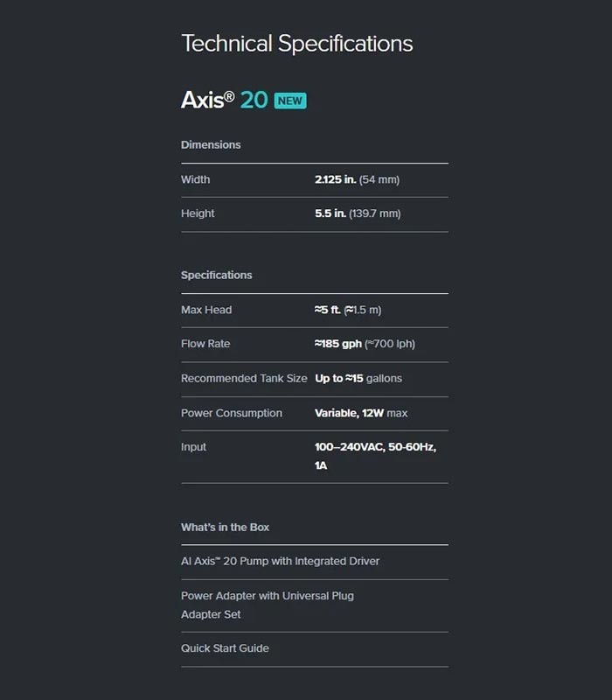
Task: Select the ≈185 gph (≈700 lph) value
Action: point(365,344)
